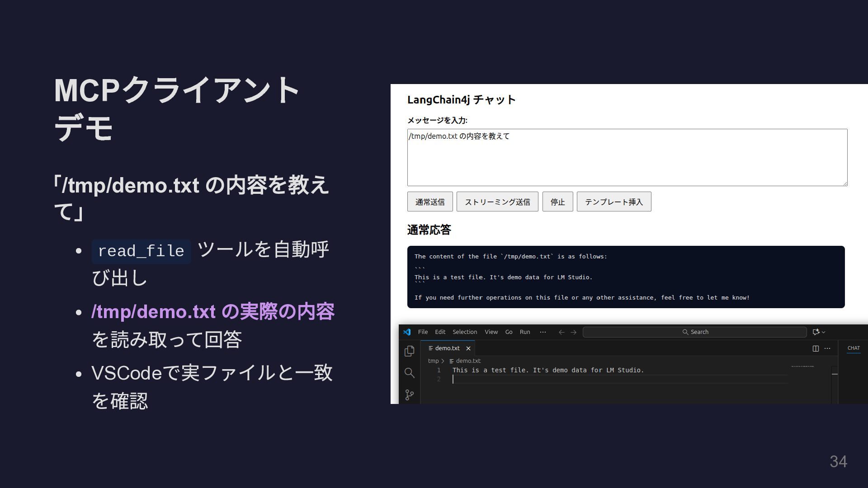This screenshot has height=488, width=868.
Task: Click the VS Code logo icon
Action: tap(407, 332)
